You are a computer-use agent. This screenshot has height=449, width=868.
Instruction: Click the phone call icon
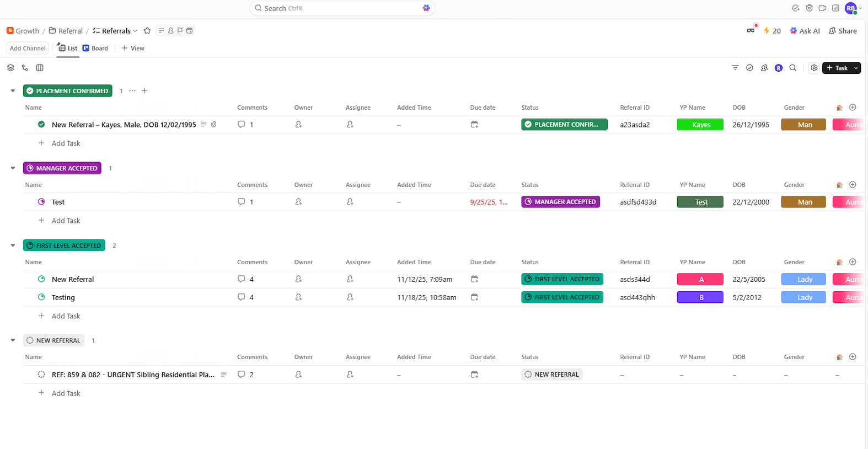tap(25, 68)
